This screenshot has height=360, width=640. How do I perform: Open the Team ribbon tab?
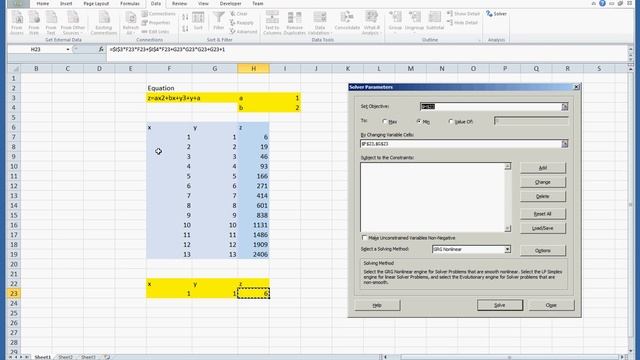point(258,4)
